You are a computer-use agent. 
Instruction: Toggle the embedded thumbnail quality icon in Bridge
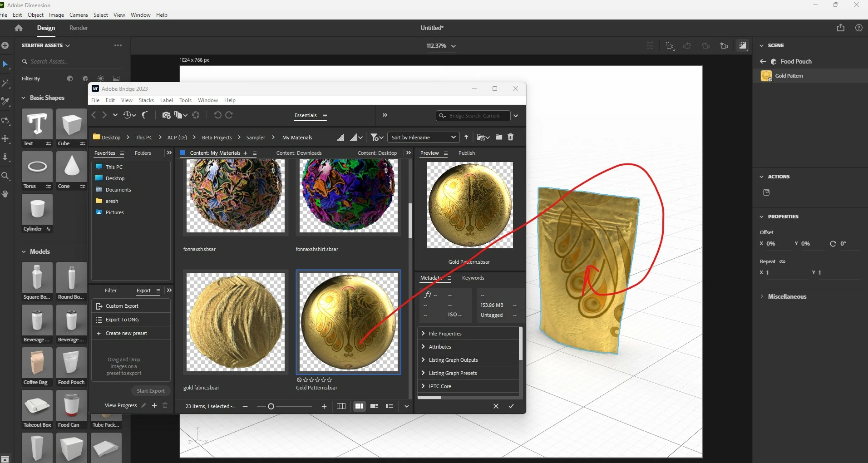pyautogui.click(x=341, y=137)
